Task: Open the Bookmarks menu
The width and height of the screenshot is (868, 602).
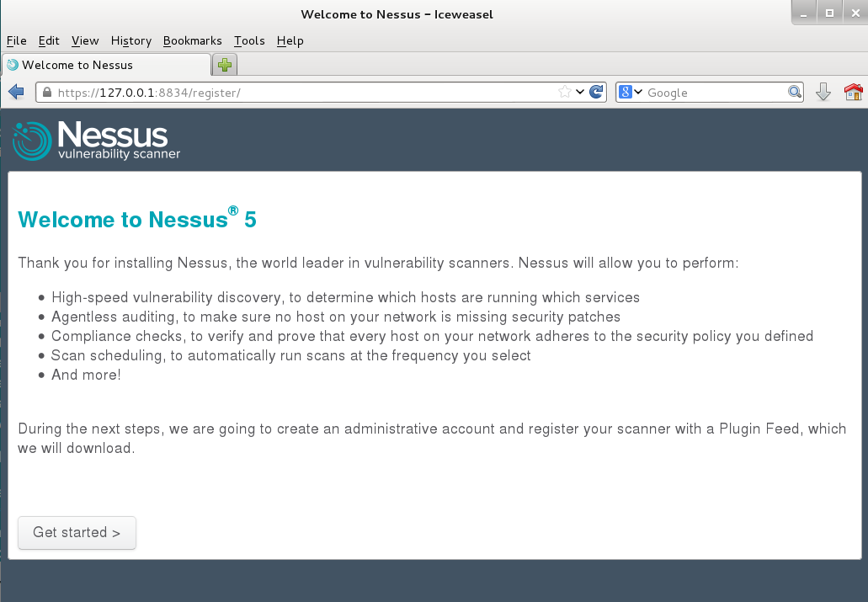Action: coord(192,41)
